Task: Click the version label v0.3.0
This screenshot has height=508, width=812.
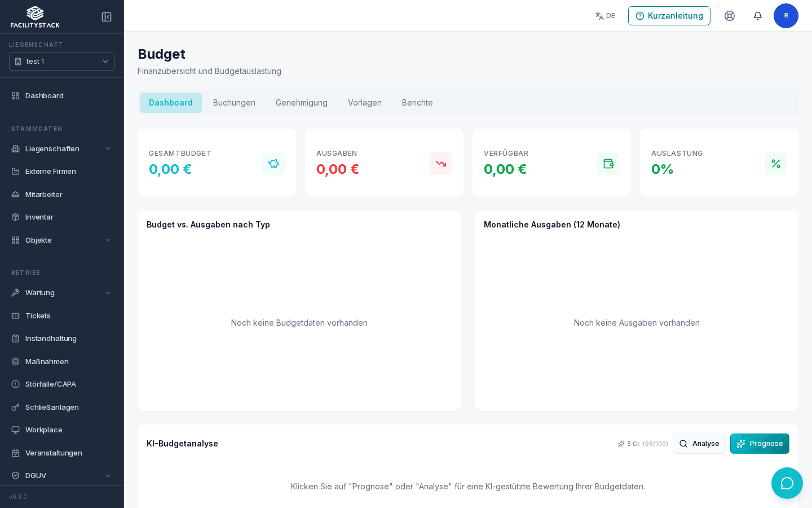Action: pos(18,497)
